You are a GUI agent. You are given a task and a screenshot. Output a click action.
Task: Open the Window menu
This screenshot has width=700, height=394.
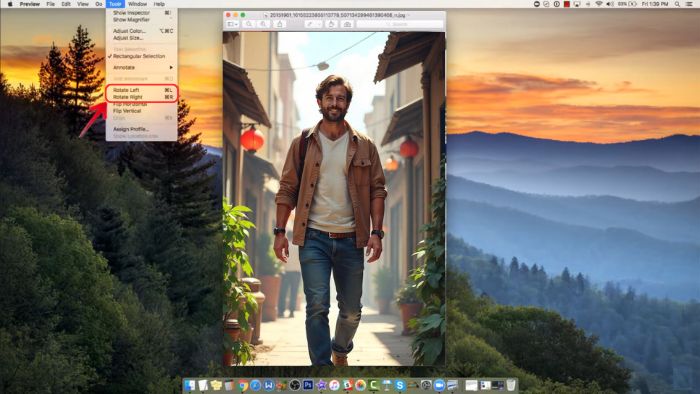coord(138,4)
